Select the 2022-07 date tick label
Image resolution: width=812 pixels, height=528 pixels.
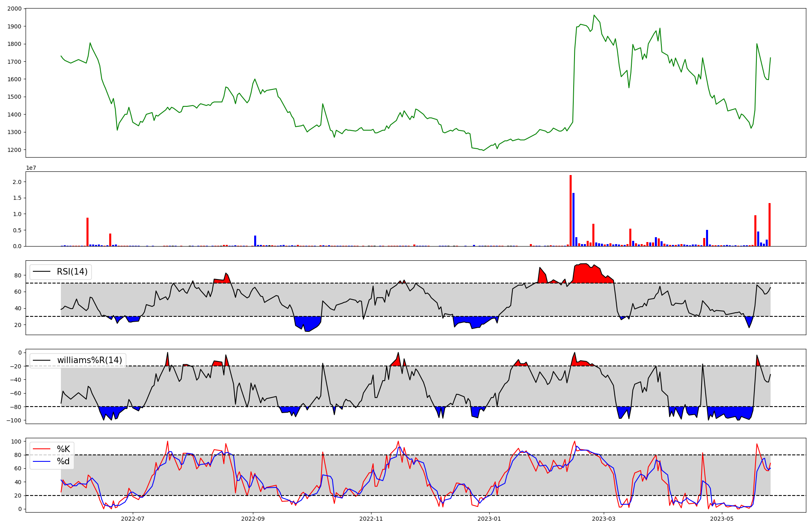(x=133, y=519)
